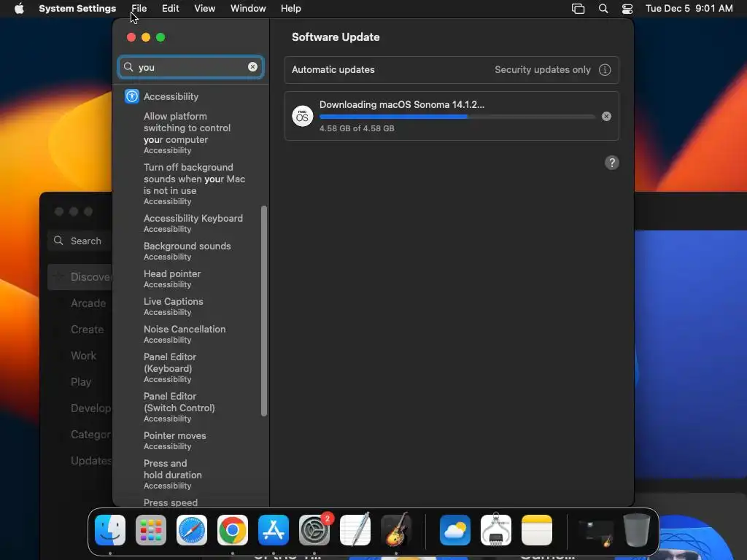Click the Accessibility heading in search results
Image resolution: width=747 pixels, height=560 pixels.
[x=171, y=96]
